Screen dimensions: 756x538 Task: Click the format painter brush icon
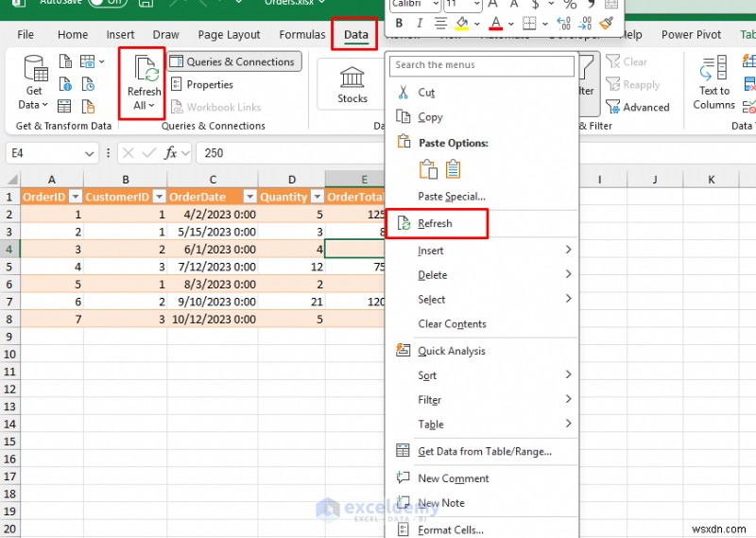click(606, 23)
